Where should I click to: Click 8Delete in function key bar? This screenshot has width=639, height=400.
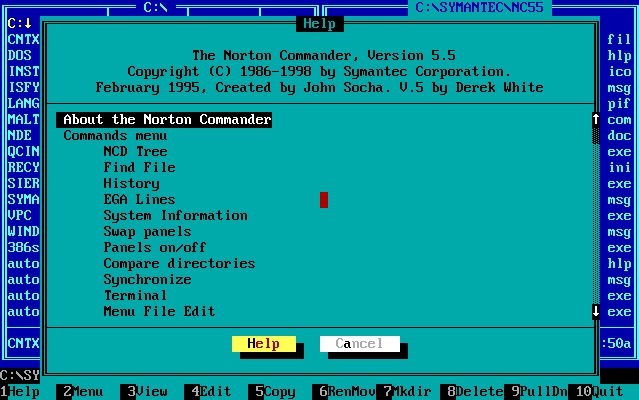(472, 392)
